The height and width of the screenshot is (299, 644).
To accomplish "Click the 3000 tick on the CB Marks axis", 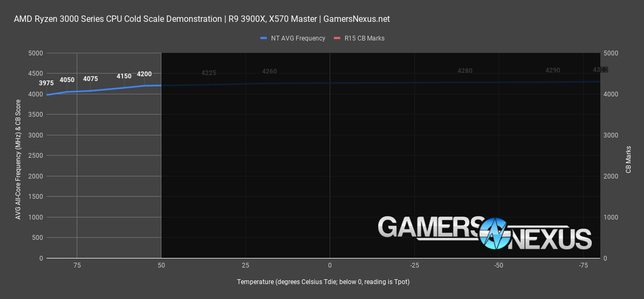I will coord(611,135).
